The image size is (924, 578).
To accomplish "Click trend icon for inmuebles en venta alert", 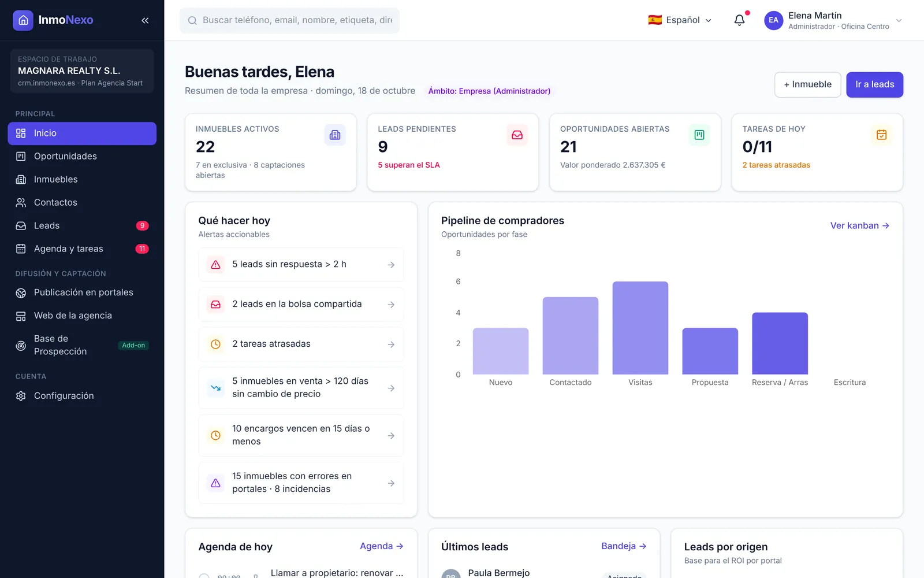I will point(215,388).
